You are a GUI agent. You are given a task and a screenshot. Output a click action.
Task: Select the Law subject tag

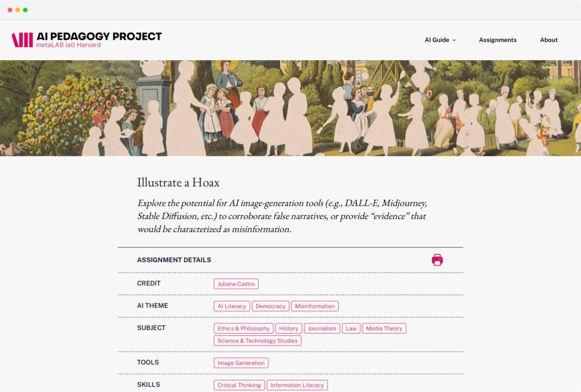click(351, 328)
